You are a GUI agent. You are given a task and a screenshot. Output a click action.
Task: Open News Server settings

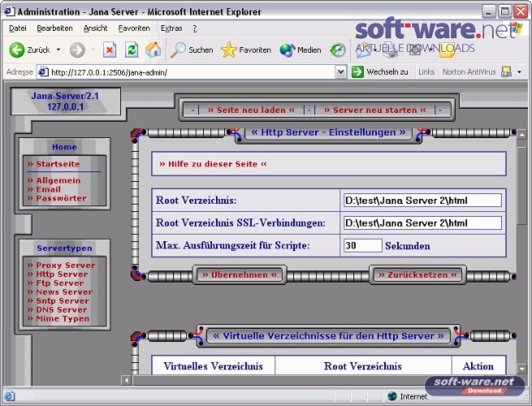(60, 292)
